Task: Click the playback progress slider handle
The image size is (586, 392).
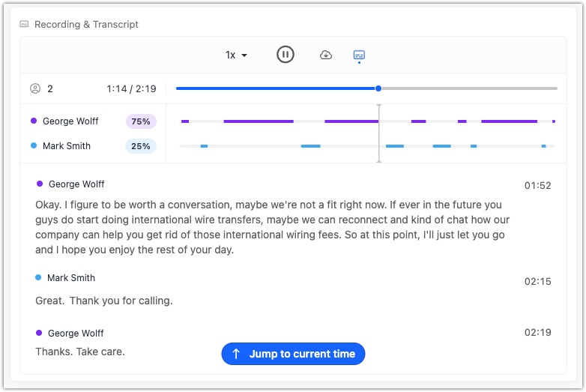Action: click(x=378, y=88)
